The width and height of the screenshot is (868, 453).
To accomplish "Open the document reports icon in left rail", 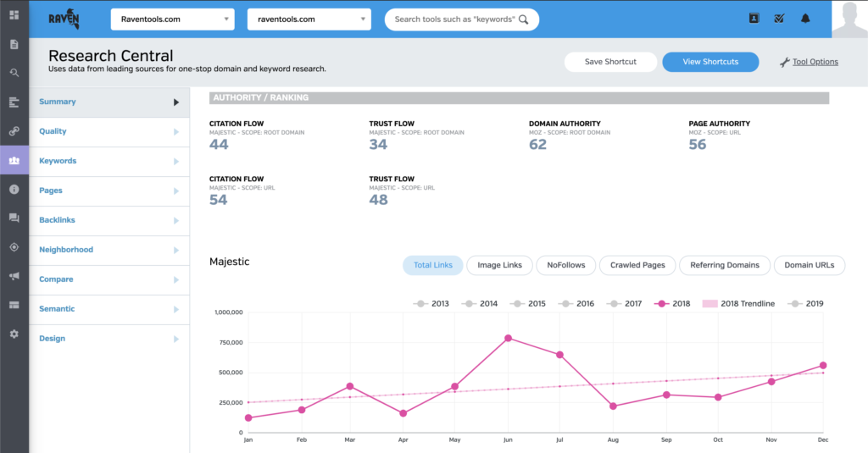I will click(x=14, y=44).
